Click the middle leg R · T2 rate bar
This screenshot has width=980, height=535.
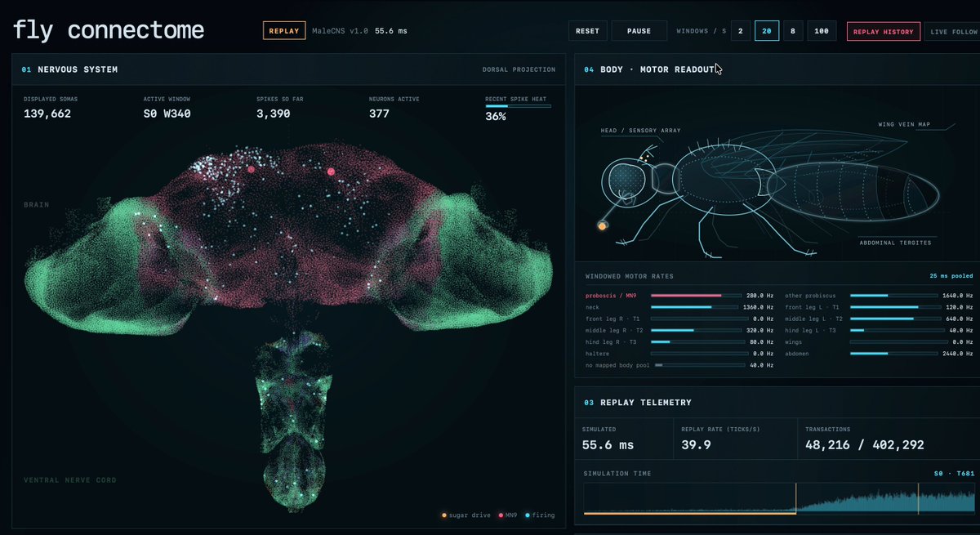(x=696, y=330)
